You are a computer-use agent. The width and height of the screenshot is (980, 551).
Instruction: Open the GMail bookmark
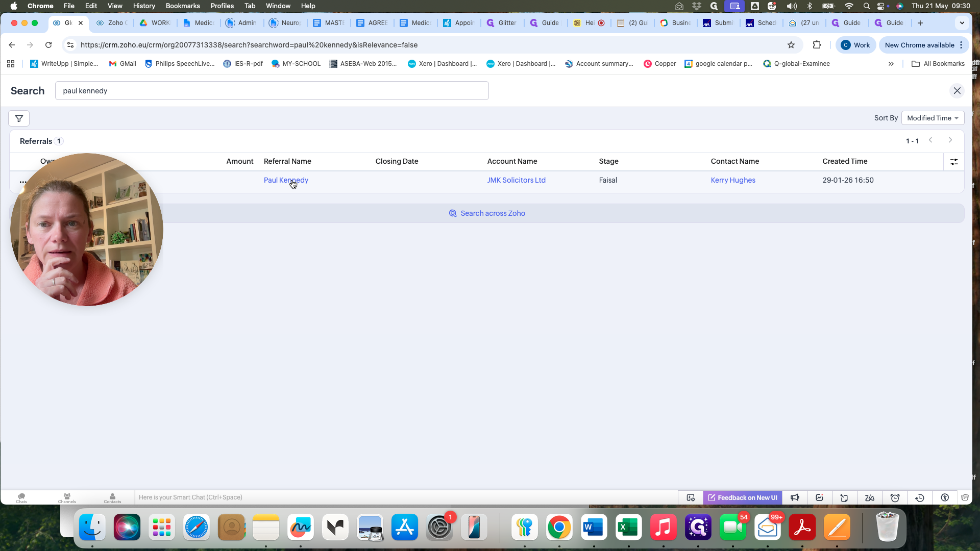tap(122, 64)
